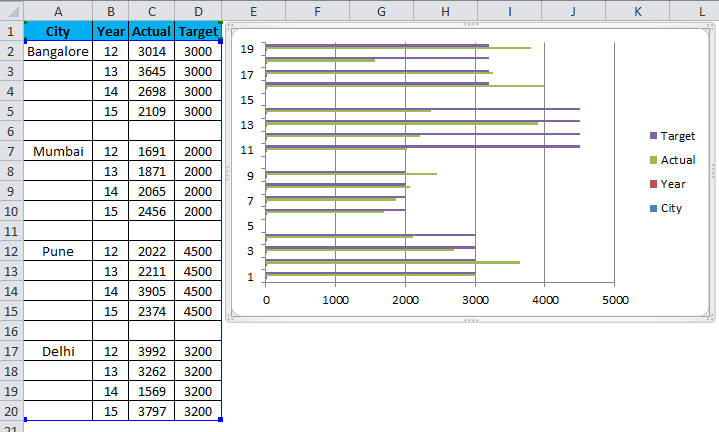Image resolution: width=719 pixels, height=432 pixels.
Task: Select column D header
Action: coord(198,11)
